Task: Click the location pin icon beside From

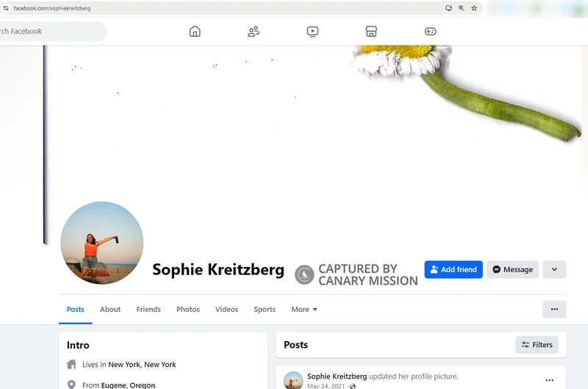Action: [x=71, y=385]
